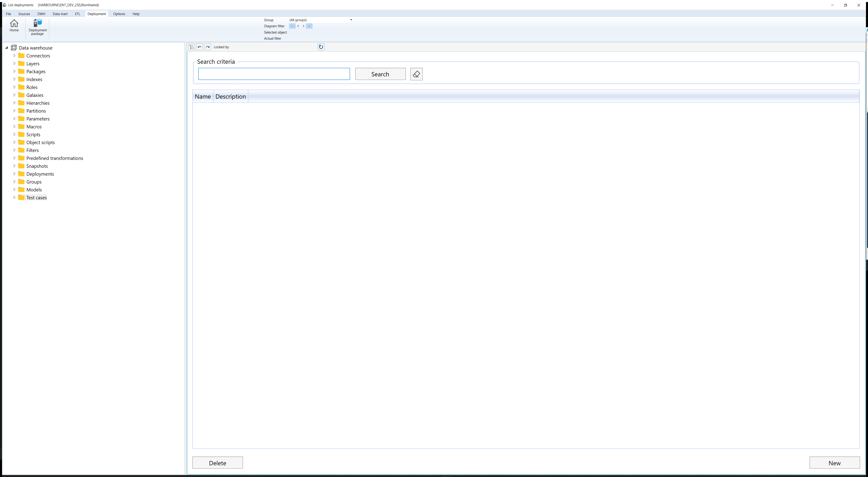868x477 pixels.
Task: Clear search criteria with eraser icon
Action: [416, 74]
